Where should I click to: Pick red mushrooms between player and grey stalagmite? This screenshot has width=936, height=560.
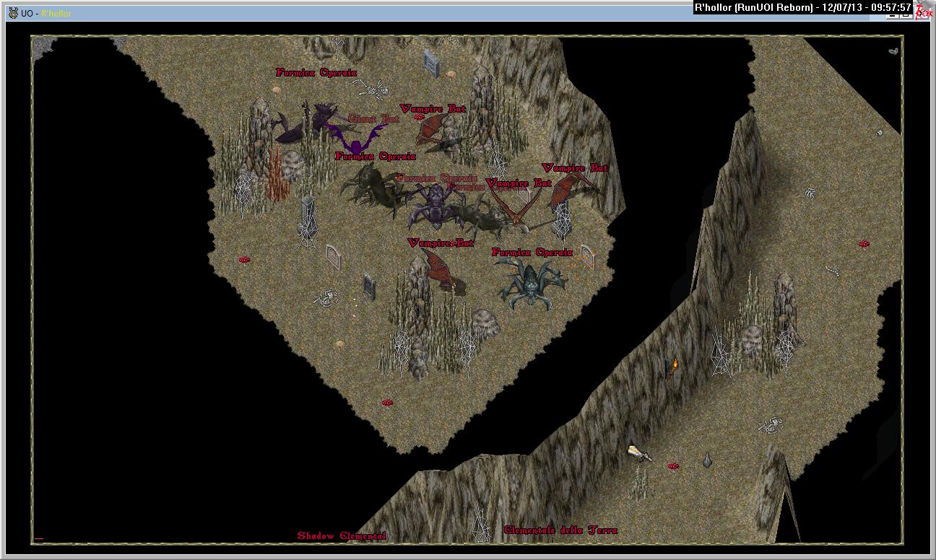(673, 466)
